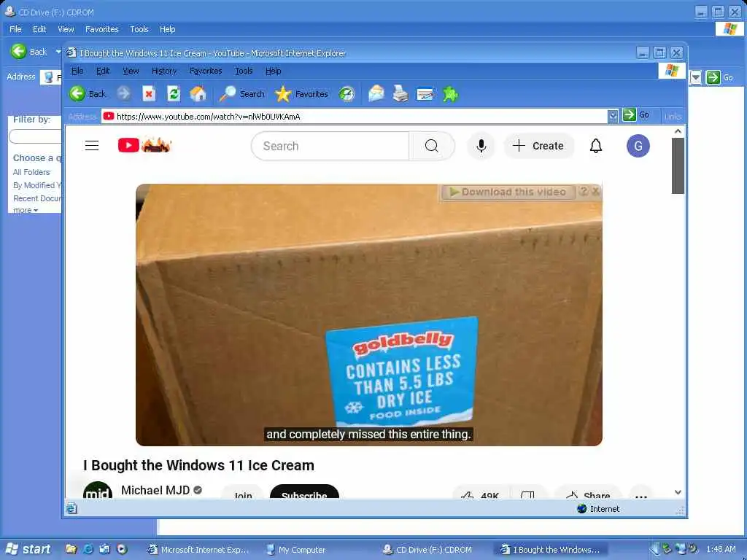Click the IE address bar URL field
Viewport: 747px width, 560px height.
pos(354,116)
